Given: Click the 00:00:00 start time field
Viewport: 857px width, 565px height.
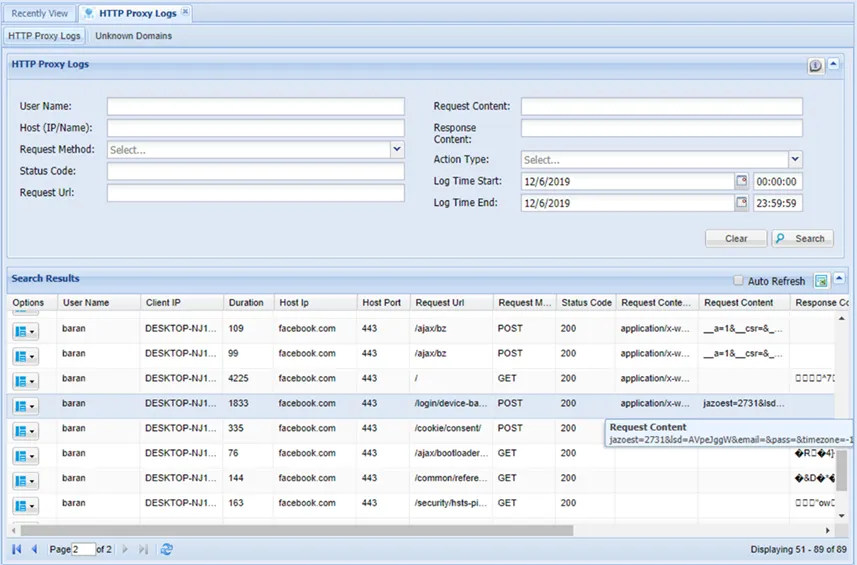Looking at the screenshot, I should click(x=778, y=181).
